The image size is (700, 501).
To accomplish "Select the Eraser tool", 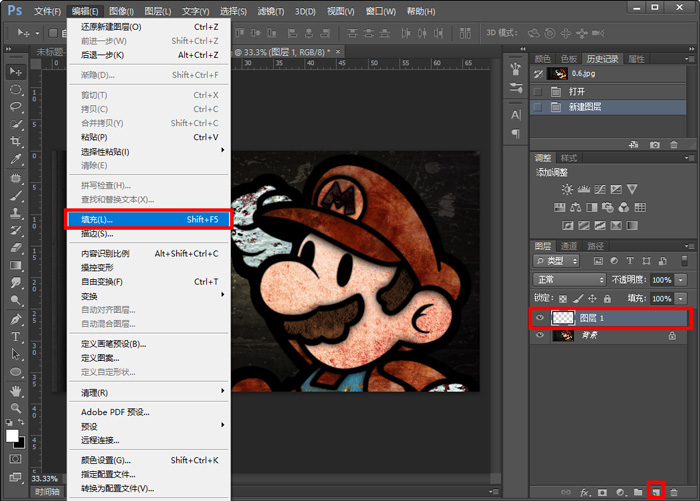I will 16,248.
